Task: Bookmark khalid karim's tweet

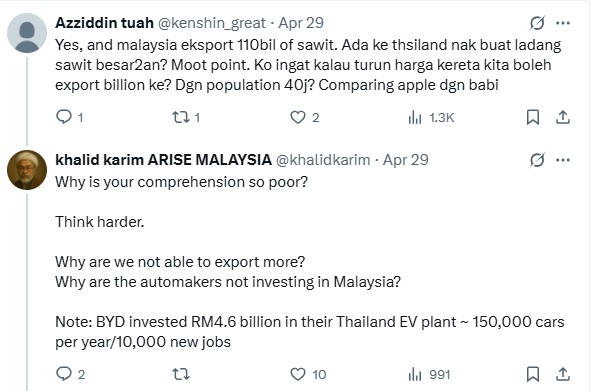Action: click(x=533, y=374)
